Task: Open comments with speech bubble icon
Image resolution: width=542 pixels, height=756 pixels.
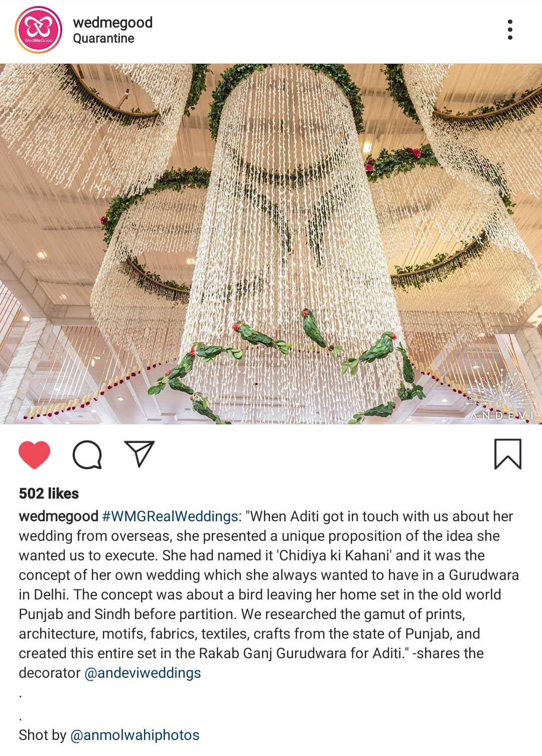Action: (x=87, y=455)
